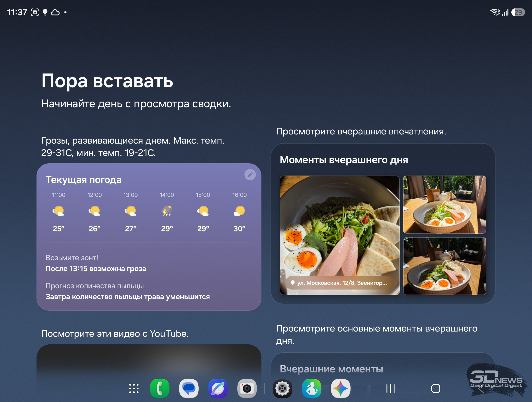Viewport: 532px width, 402px height.
Task: Open the Gemini sparkle app
Action: pyautogui.click(x=341, y=388)
